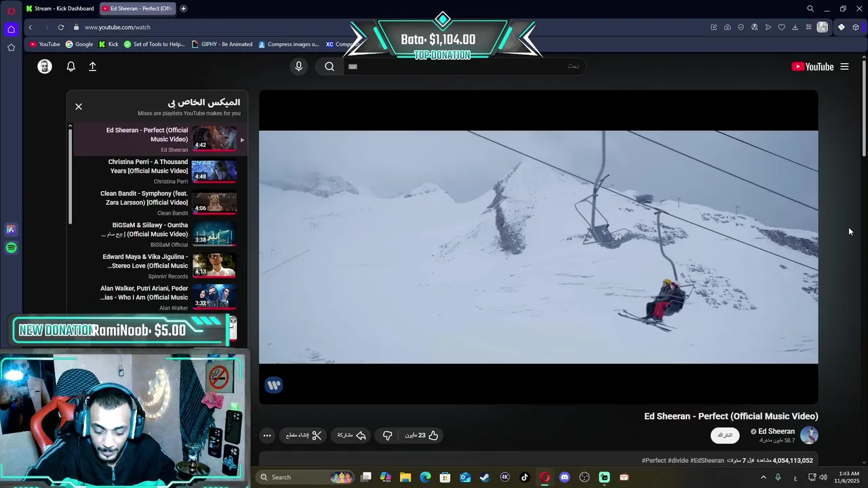
Task: Go to YouTube home via logo
Action: (x=812, y=66)
